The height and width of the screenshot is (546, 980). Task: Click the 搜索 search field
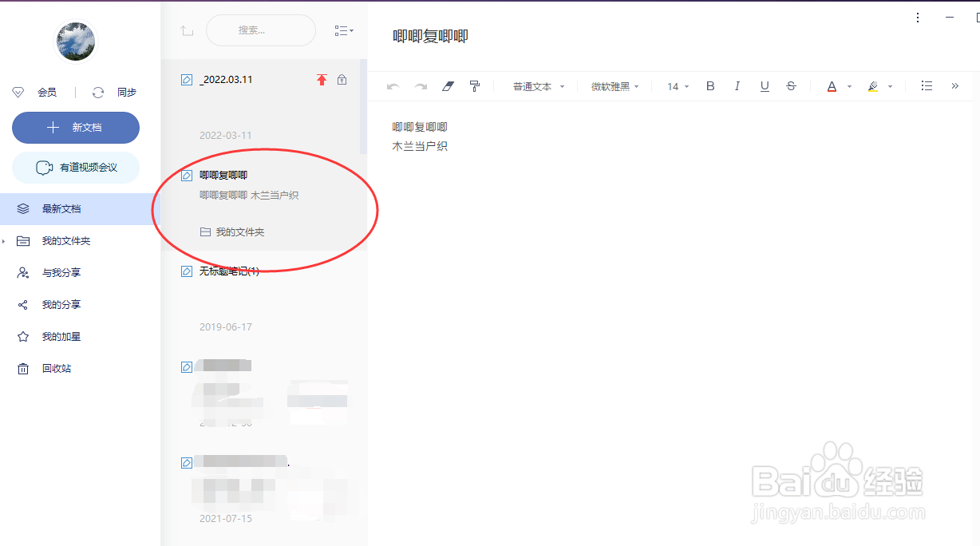(x=261, y=30)
